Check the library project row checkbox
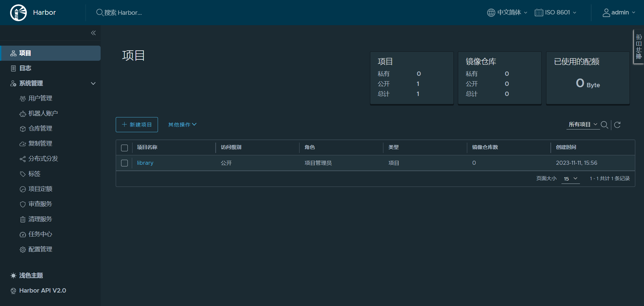644x306 pixels. (x=124, y=163)
